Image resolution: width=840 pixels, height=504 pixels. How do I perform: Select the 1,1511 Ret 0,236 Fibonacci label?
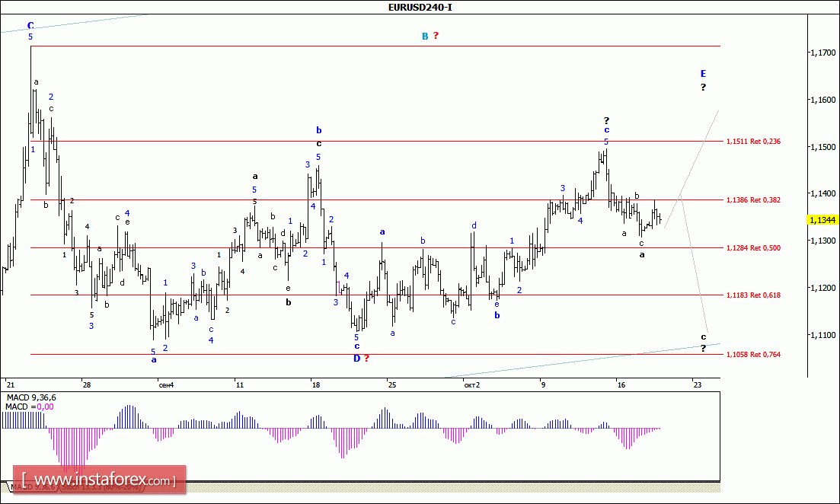click(x=753, y=142)
